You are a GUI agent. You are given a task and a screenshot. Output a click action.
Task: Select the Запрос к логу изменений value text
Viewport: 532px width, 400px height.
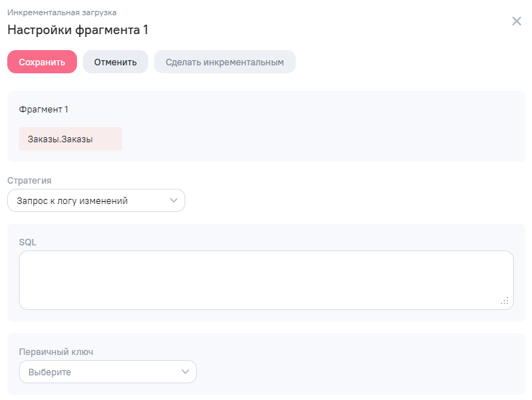pyautogui.click(x=72, y=200)
